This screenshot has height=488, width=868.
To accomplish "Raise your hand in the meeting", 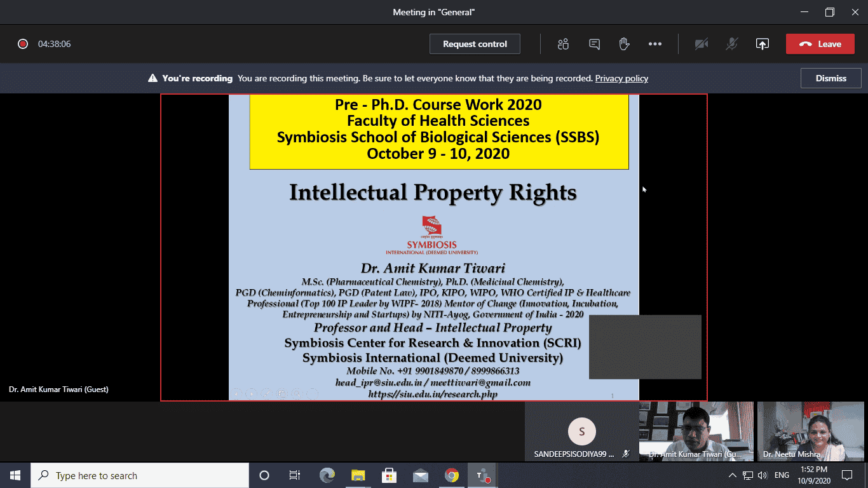I will pos(624,44).
